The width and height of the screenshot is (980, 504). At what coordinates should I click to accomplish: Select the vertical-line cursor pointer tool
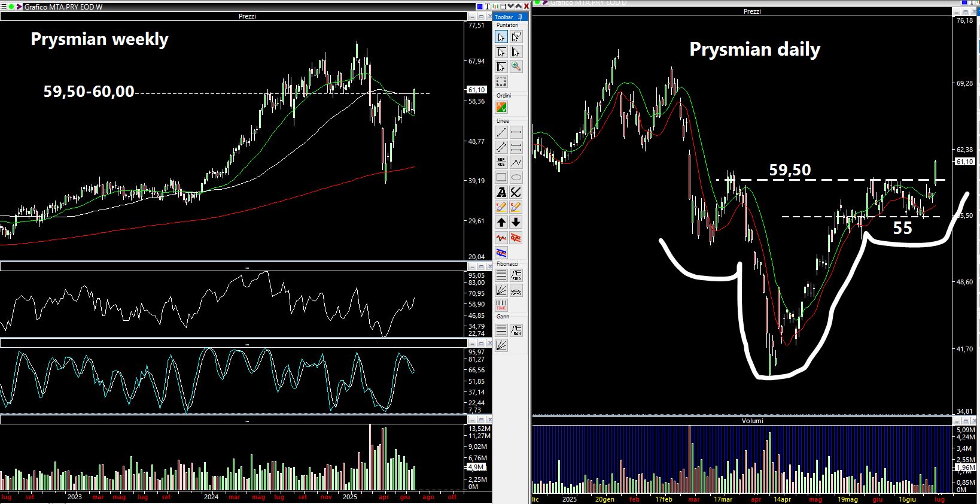coord(516,52)
